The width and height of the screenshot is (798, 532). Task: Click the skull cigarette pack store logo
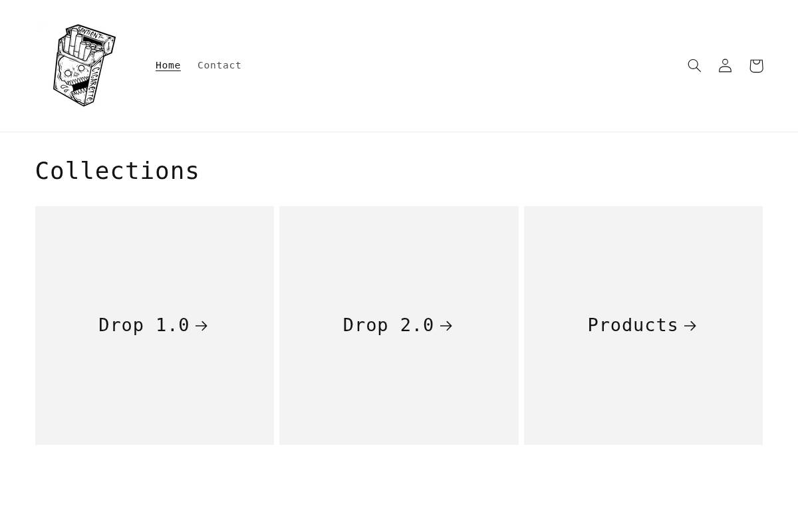83,65
